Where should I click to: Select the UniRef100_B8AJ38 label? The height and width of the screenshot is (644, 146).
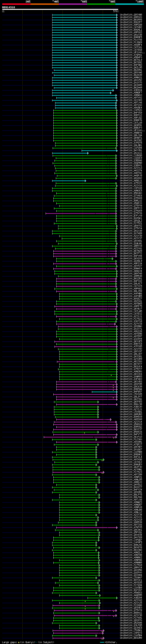[x=131, y=404]
